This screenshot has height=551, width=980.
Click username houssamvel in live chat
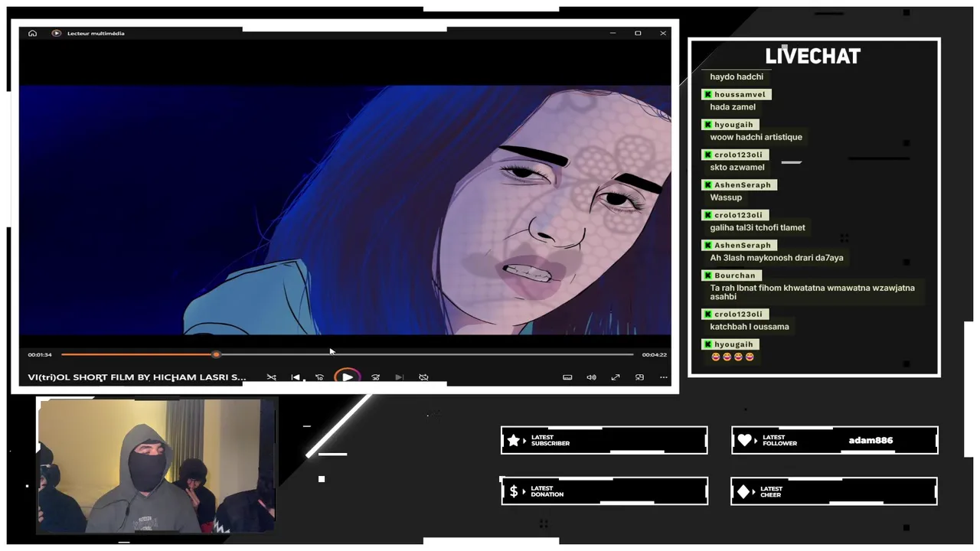coord(740,94)
